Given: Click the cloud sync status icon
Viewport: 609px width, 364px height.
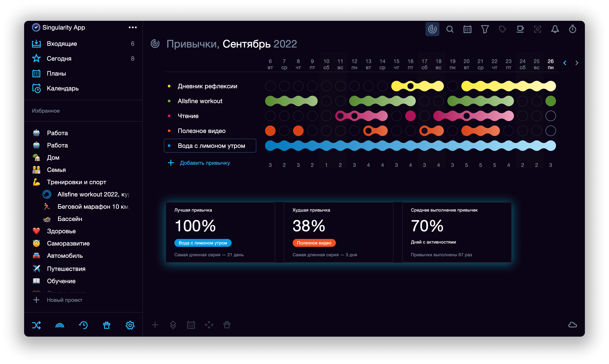Looking at the screenshot, I should pyautogui.click(x=572, y=325).
